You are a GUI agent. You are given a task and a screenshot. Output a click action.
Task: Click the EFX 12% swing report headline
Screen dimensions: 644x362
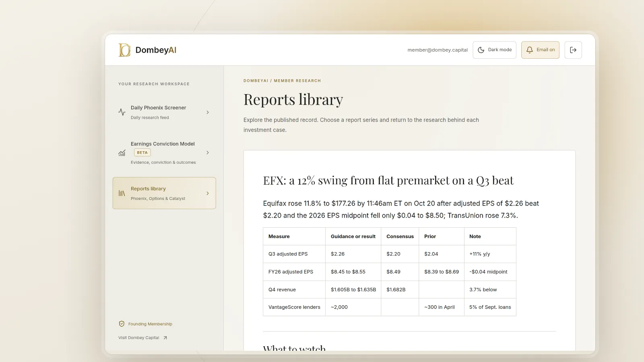click(388, 181)
